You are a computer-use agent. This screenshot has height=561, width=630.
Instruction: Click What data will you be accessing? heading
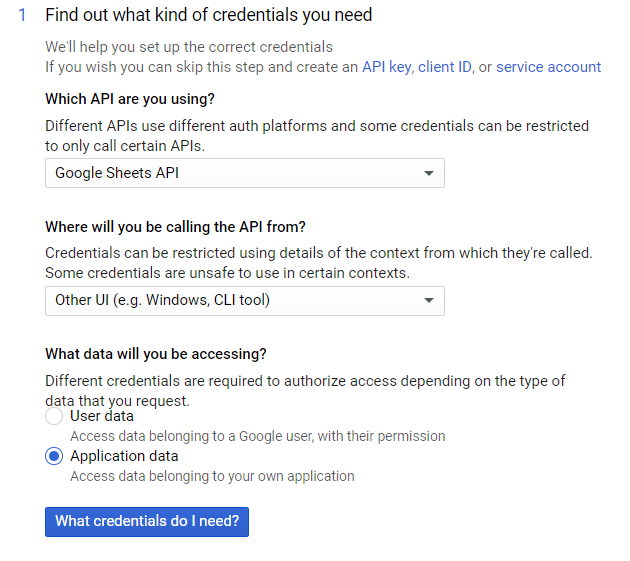point(155,354)
